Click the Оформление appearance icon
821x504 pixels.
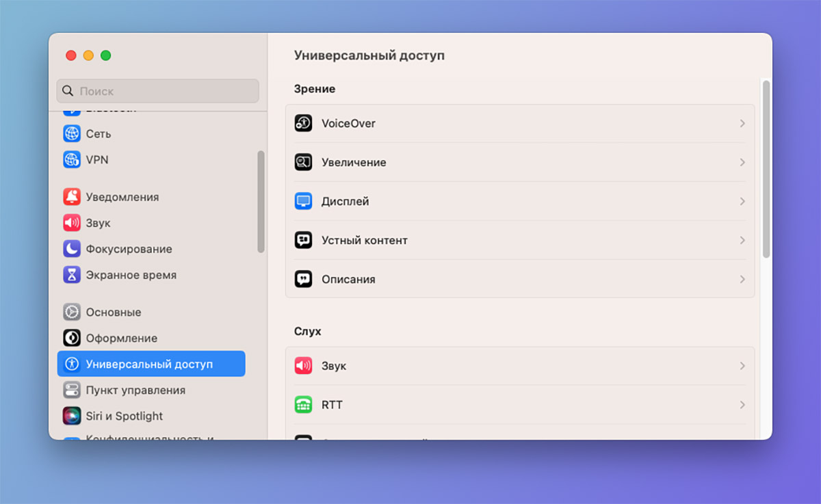point(72,338)
